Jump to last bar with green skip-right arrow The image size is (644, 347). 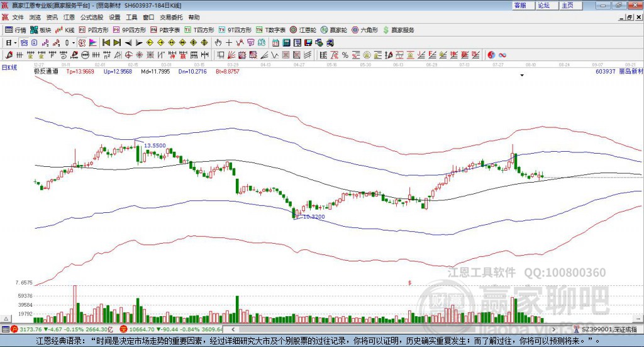pos(117,43)
